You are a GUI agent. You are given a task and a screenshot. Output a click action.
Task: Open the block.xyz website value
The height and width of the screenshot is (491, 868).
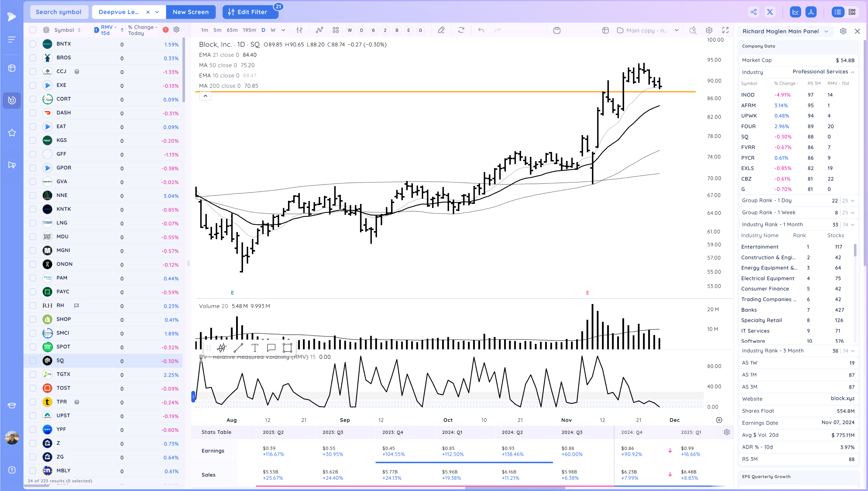[842, 399]
